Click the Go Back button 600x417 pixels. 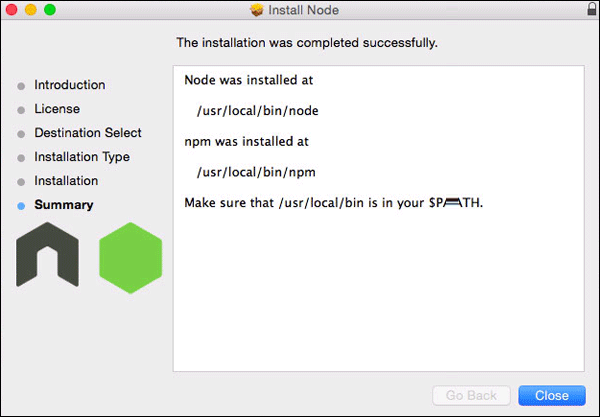471,395
